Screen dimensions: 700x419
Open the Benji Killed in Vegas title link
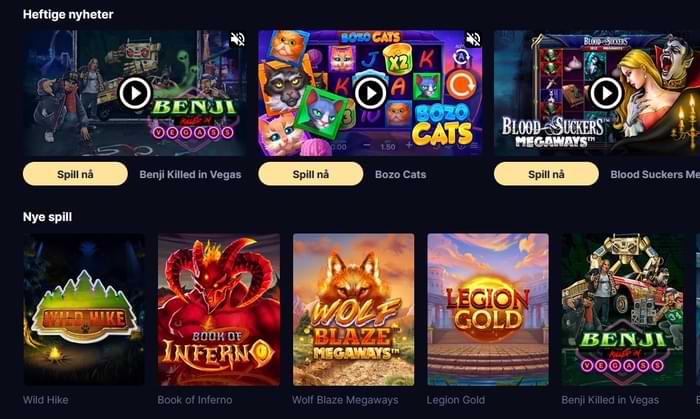click(x=190, y=174)
